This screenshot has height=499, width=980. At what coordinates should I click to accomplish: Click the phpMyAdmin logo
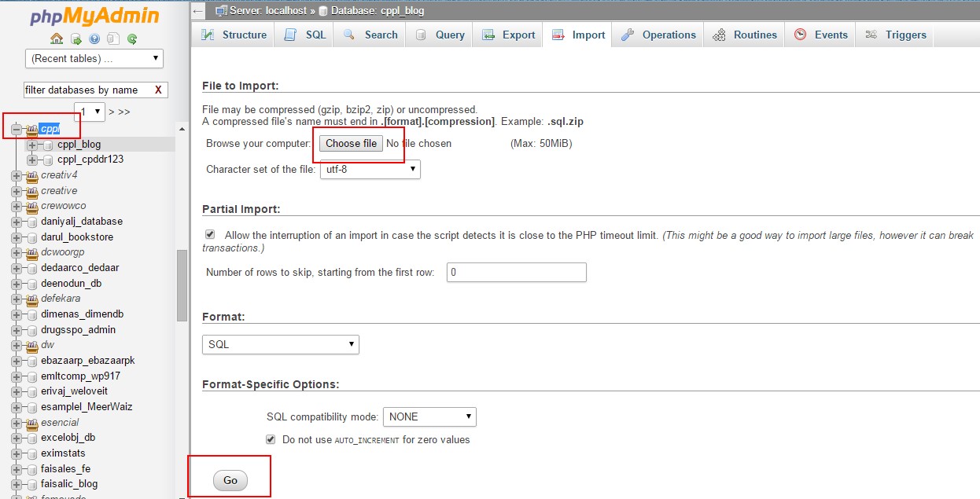click(x=94, y=16)
